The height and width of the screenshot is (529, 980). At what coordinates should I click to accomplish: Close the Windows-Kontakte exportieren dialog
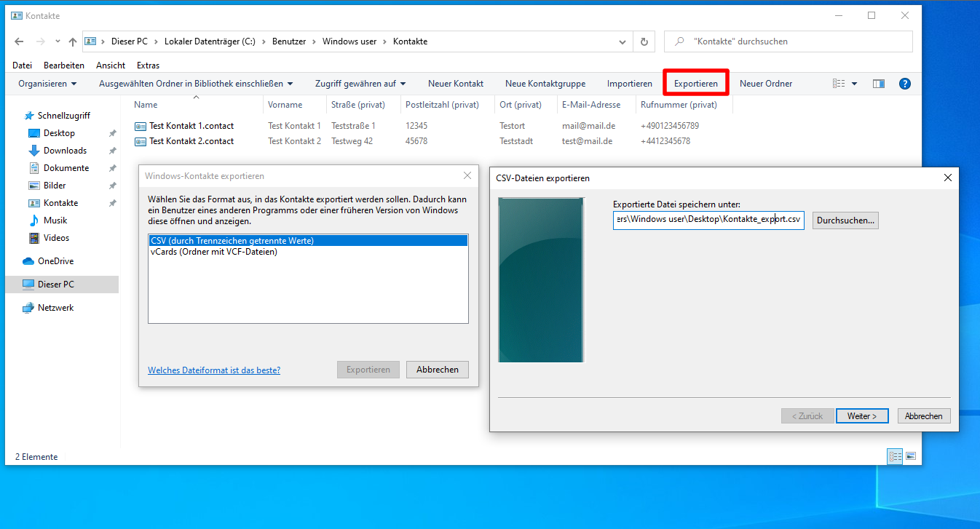(467, 175)
